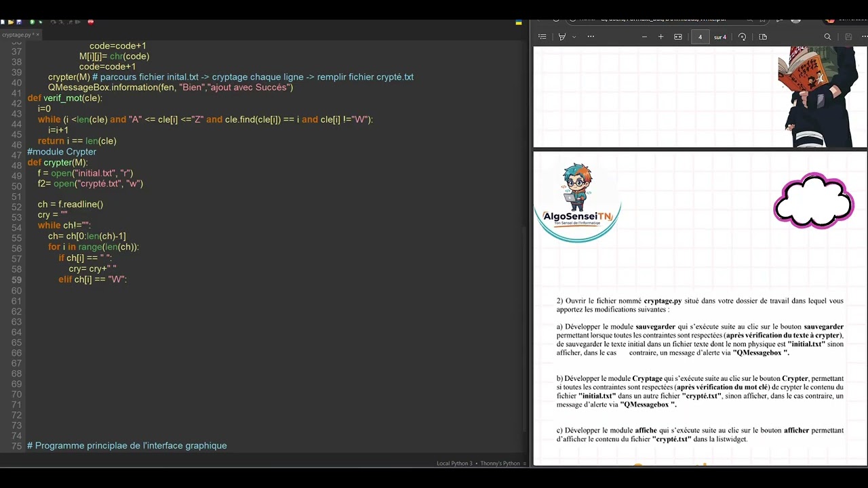Viewport: 868px width, 488px height.
Task: Click the line 'f = open("initial.txt", "r")'
Action: tap(85, 174)
